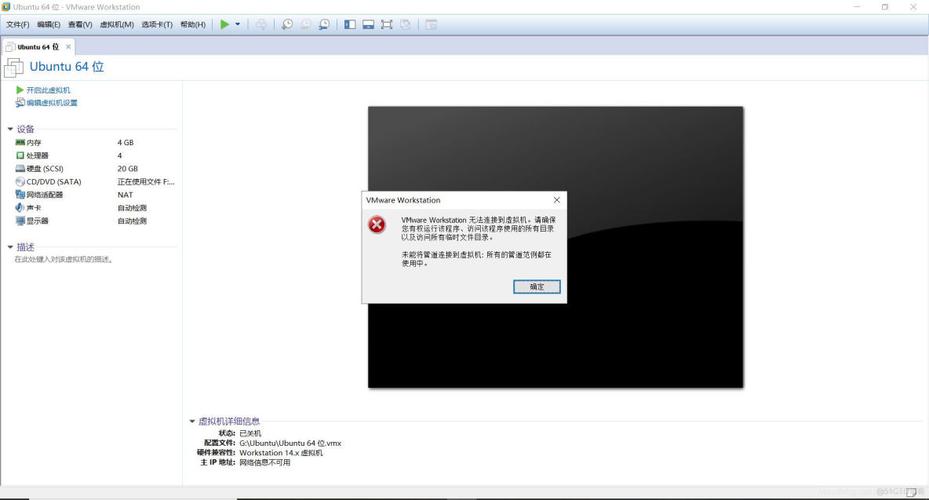Open the 查看(V) menu
Image resolution: width=929 pixels, height=500 pixels.
coord(80,24)
